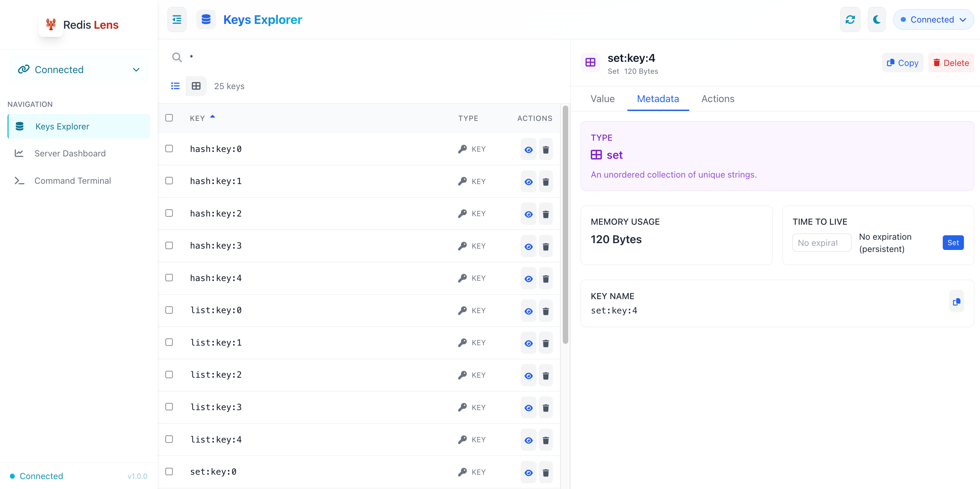The image size is (980, 489).
Task: Delete set:key:0 with its trash icon
Action: [x=546, y=473]
